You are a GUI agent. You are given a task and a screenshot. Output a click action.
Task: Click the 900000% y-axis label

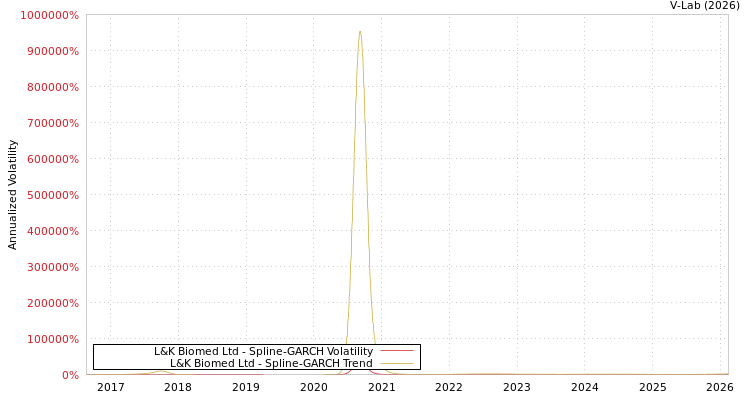[x=53, y=51]
